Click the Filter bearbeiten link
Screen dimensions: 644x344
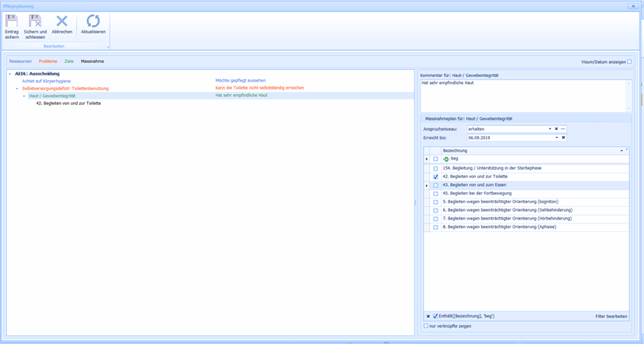tap(611, 316)
